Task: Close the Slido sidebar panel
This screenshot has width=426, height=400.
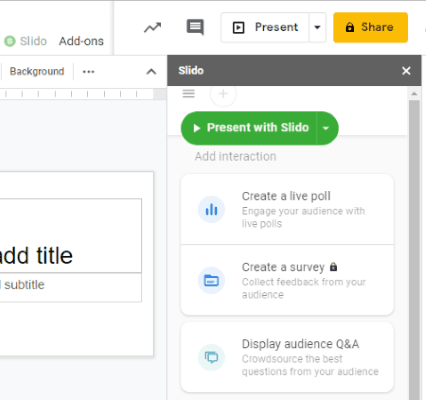Action: [x=406, y=71]
